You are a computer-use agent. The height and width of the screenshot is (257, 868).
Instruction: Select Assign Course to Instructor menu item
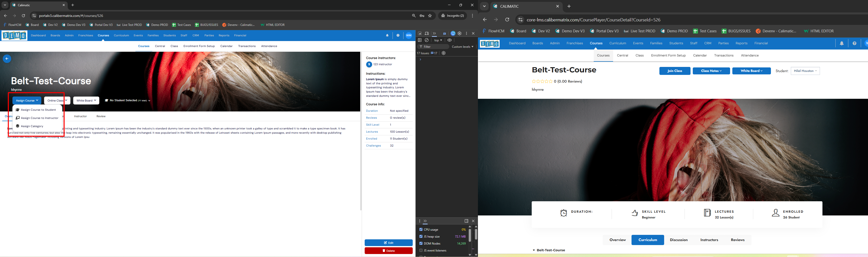(39, 118)
